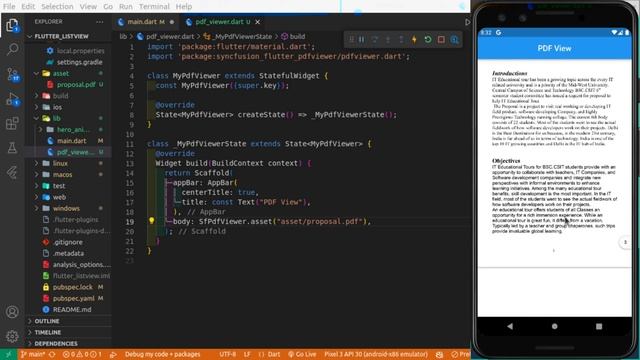Click main branch indicator in status bar
The width and height of the screenshot is (640, 360).
tap(33, 354)
